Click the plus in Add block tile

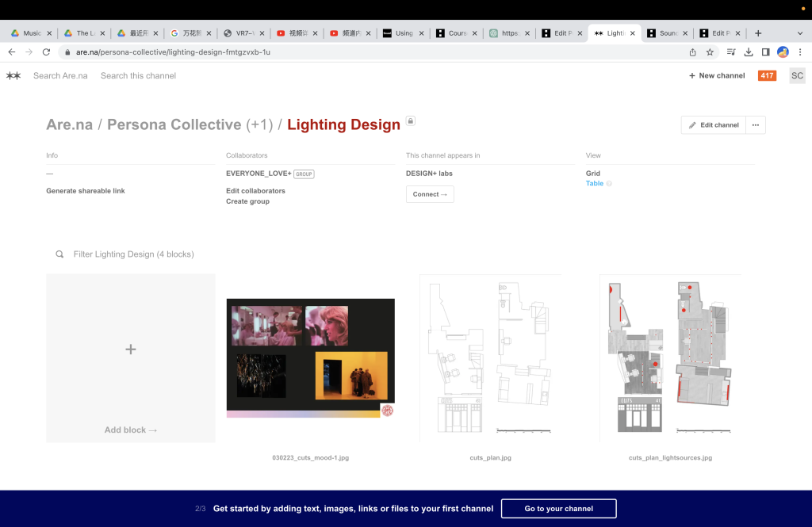(x=131, y=349)
